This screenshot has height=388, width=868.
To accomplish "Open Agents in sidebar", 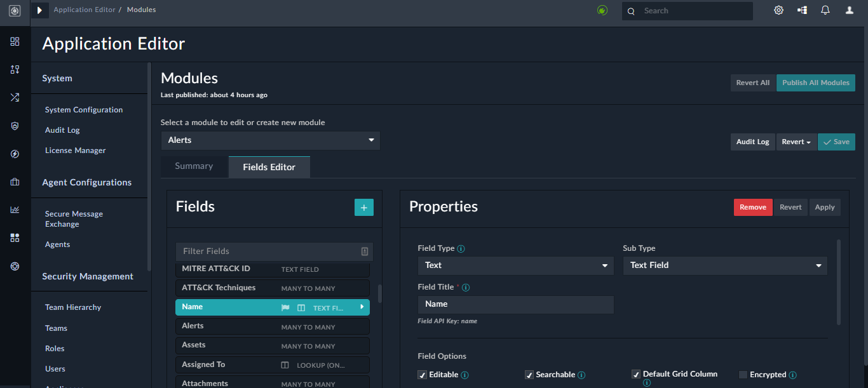I will click(58, 244).
